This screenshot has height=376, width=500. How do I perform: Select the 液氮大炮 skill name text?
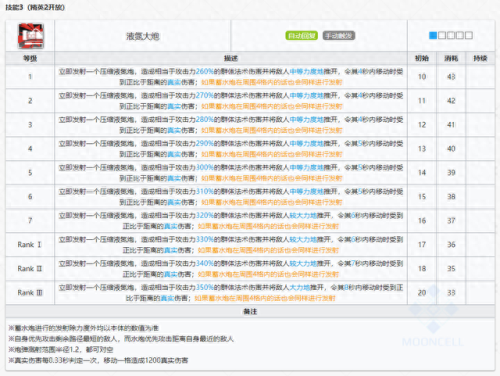(143, 36)
